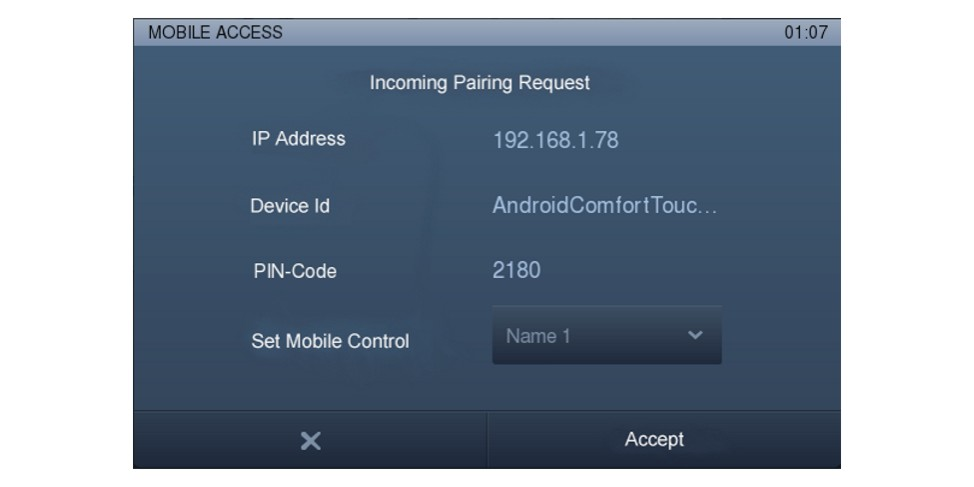Select the Device Id label
Screen dimensions: 974x487
[290, 206]
